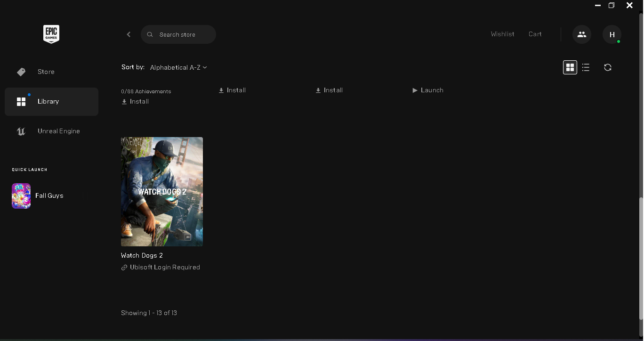Refresh the library with the sync icon
The width and height of the screenshot is (644, 341).
pyautogui.click(x=608, y=67)
